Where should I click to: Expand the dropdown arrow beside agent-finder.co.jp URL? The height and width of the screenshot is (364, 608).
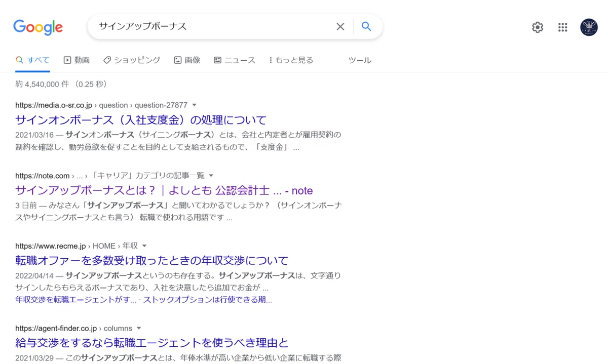point(139,328)
